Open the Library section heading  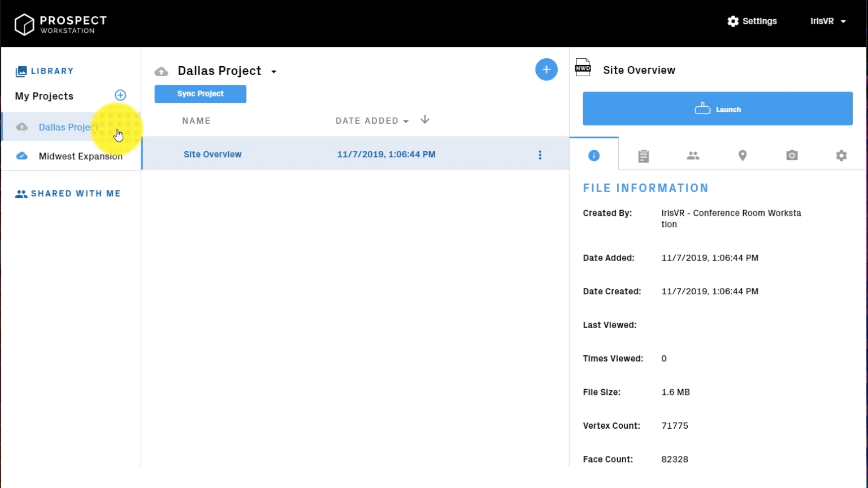pyautogui.click(x=53, y=71)
